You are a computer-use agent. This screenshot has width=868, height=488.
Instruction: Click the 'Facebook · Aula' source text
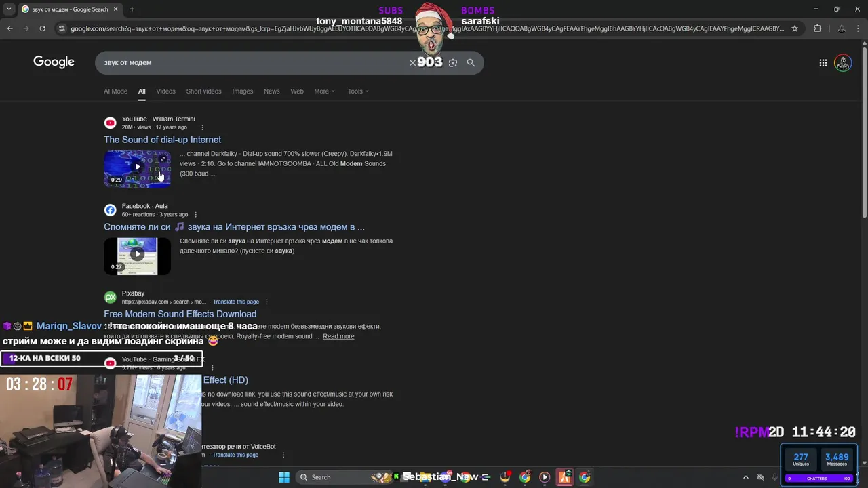coord(144,206)
